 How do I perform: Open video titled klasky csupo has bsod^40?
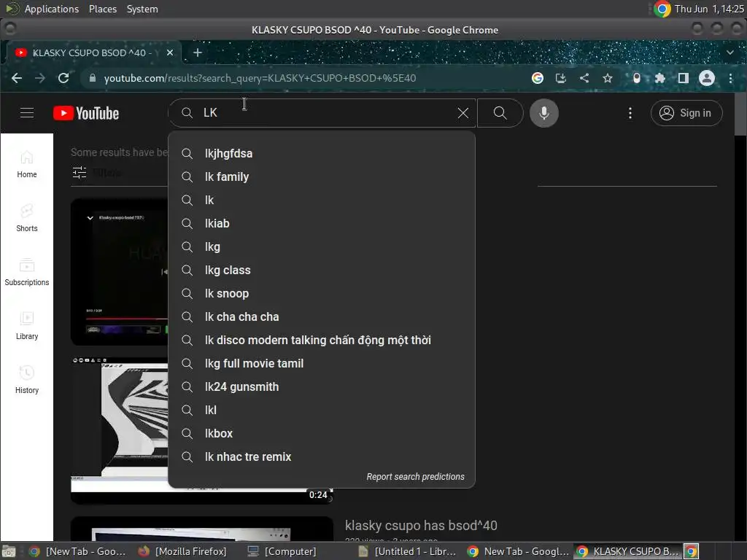(x=421, y=526)
